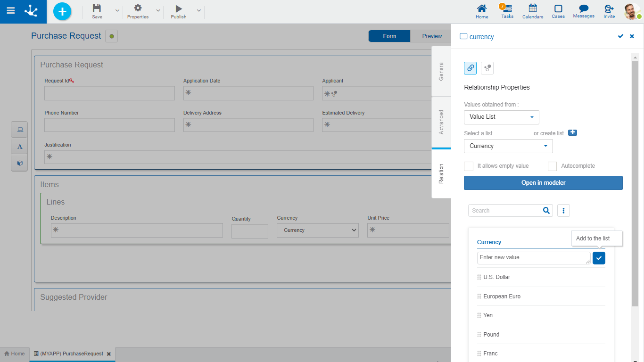
Task: Toggle the Autocomplete checkbox
Action: click(552, 166)
